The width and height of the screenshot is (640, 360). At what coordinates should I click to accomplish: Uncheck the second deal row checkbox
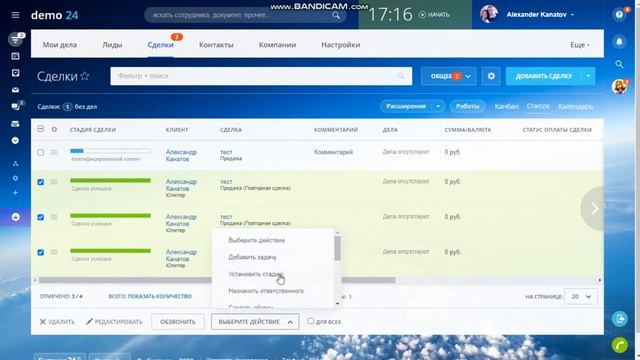pos(40,182)
